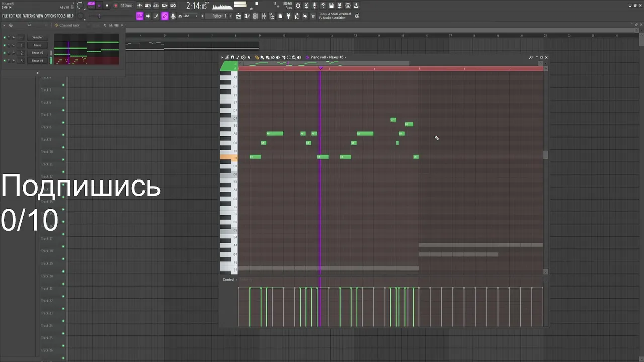The height and width of the screenshot is (362, 644).
Task: Click the record button in transport
Action: 116,6
